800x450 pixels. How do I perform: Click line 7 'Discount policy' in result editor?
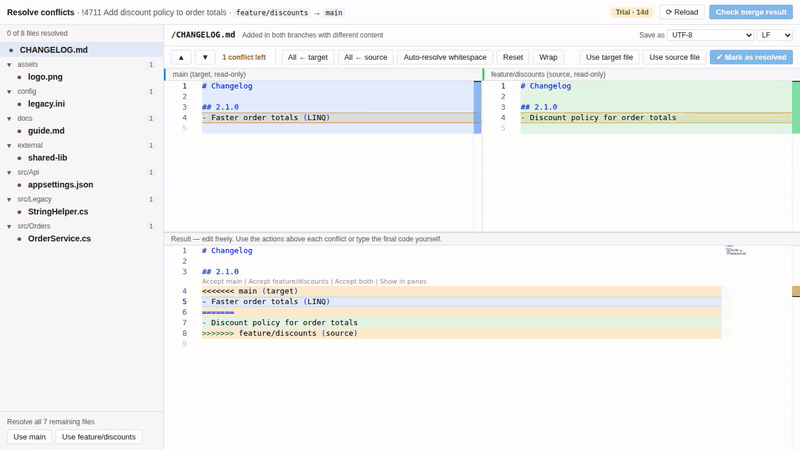461,322
